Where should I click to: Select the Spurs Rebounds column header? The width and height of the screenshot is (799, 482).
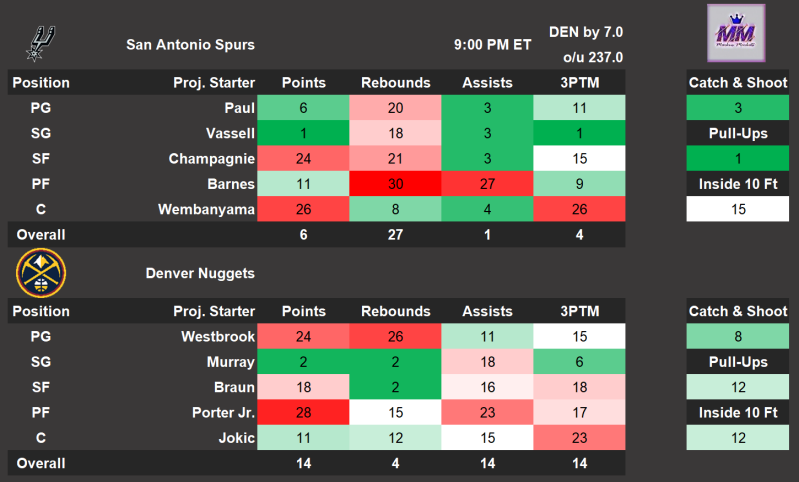[x=396, y=83]
